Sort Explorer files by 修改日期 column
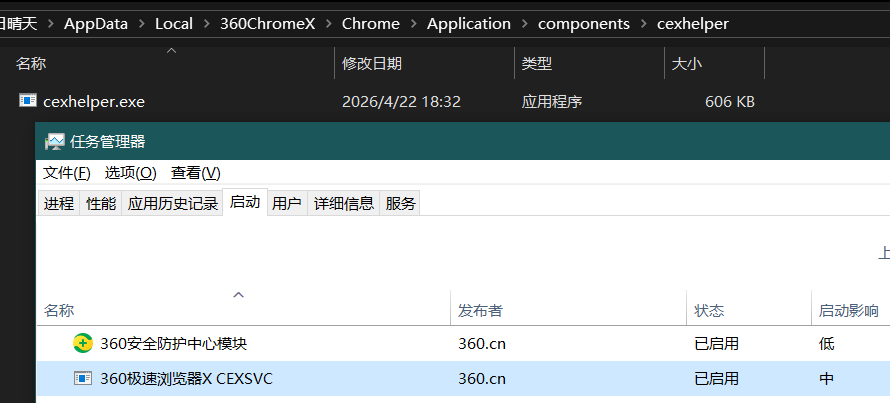Viewport: 890px width, 403px height. (372, 64)
